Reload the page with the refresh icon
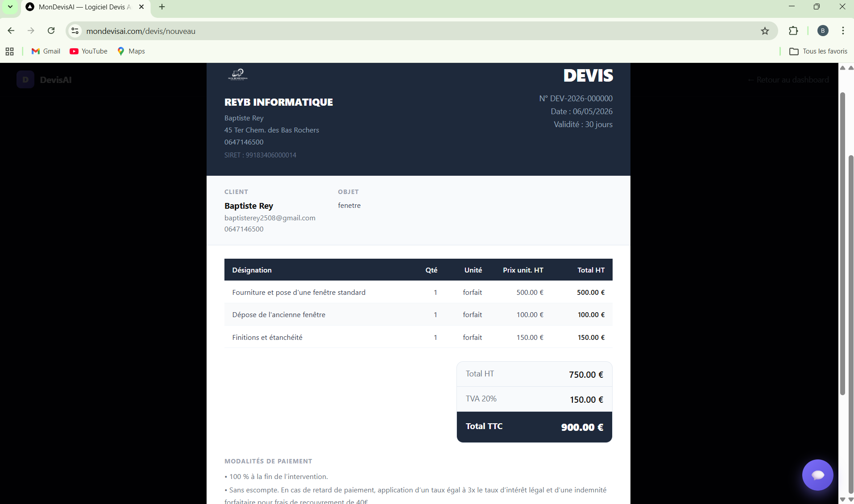 [x=51, y=31]
